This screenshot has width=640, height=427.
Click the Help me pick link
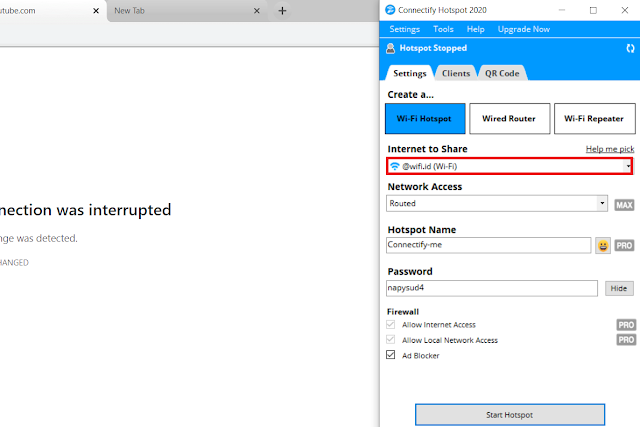pyautogui.click(x=610, y=149)
